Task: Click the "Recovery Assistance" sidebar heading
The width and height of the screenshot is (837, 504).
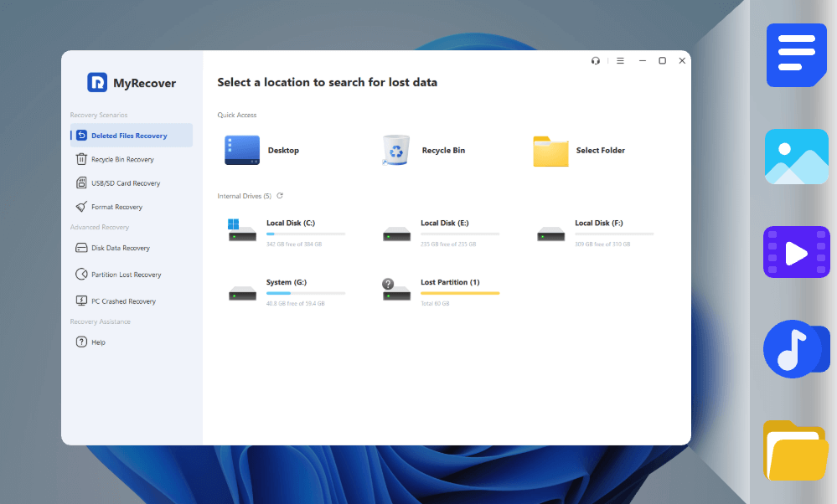Action: point(101,321)
